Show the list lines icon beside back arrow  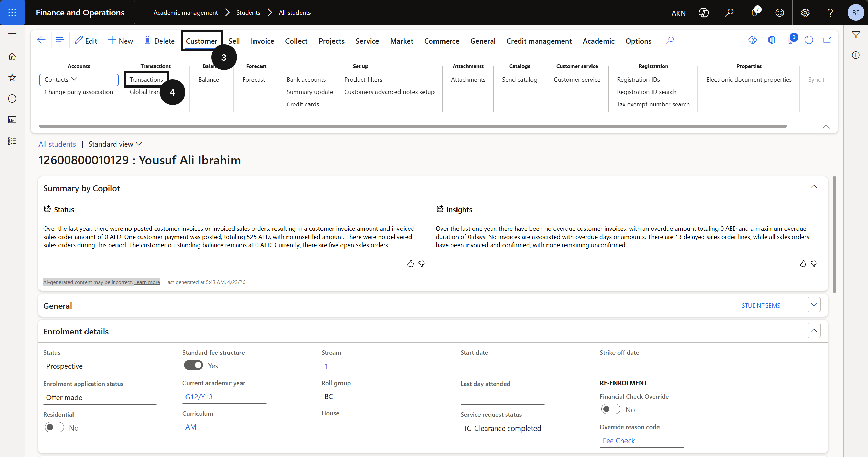coord(60,40)
